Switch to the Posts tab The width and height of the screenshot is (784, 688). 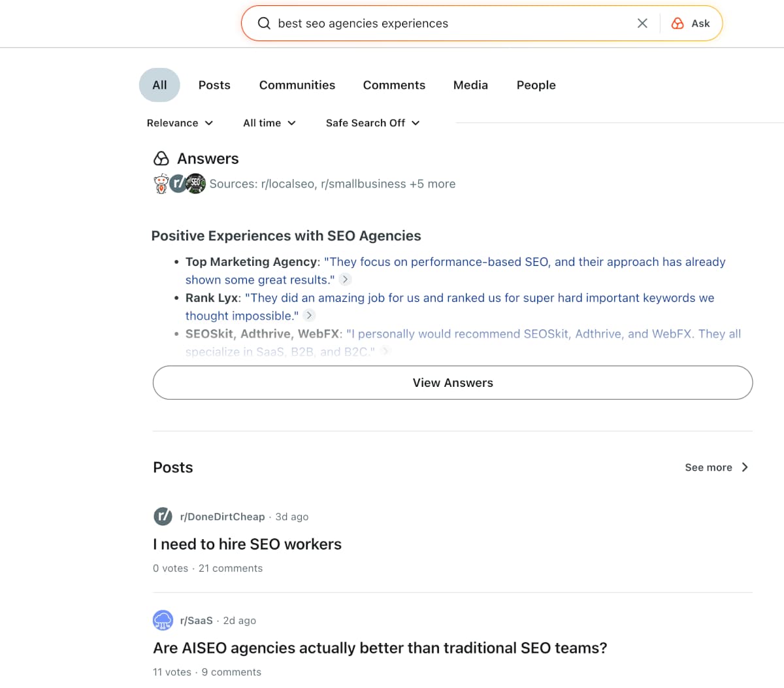tap(214, 85)
